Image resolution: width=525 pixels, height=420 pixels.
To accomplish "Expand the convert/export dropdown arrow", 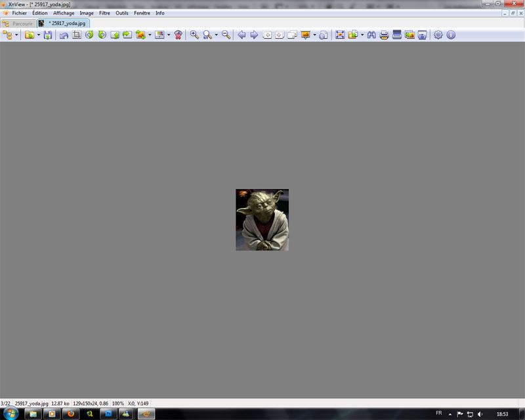I will click(x=362, y=35).
